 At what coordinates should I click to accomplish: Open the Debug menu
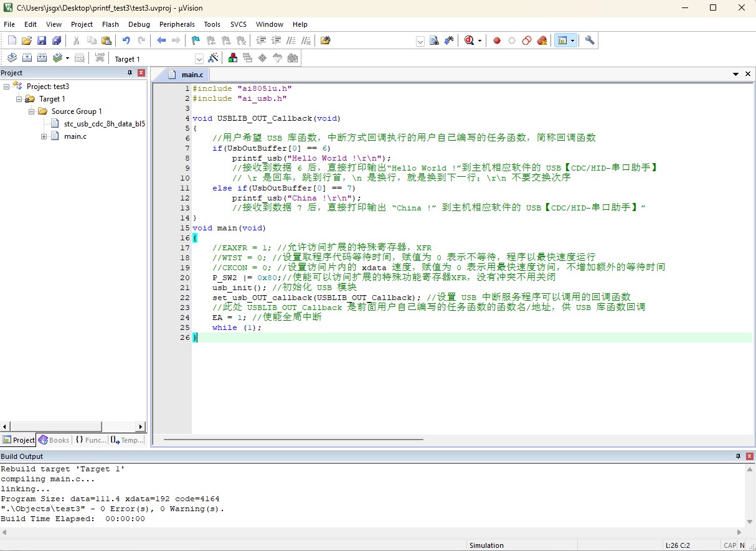point(139,24)
